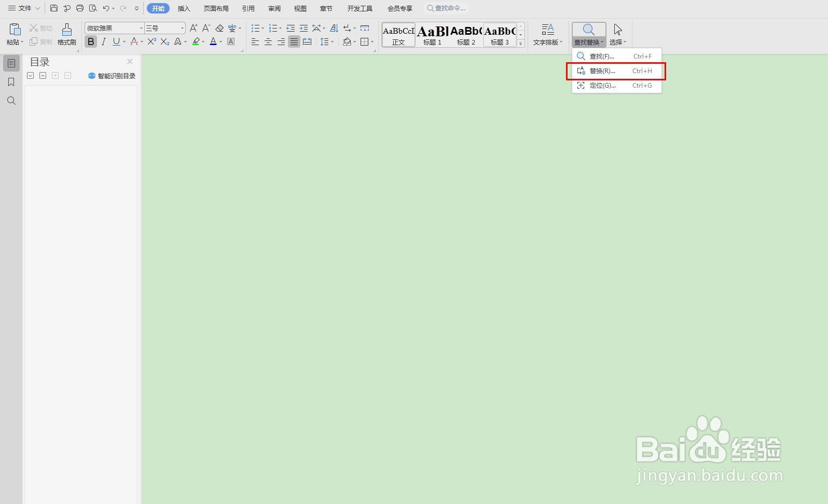Click the text effects outlined A icon
The height and width of the screenshot is (504, 828).
(177, 41)
